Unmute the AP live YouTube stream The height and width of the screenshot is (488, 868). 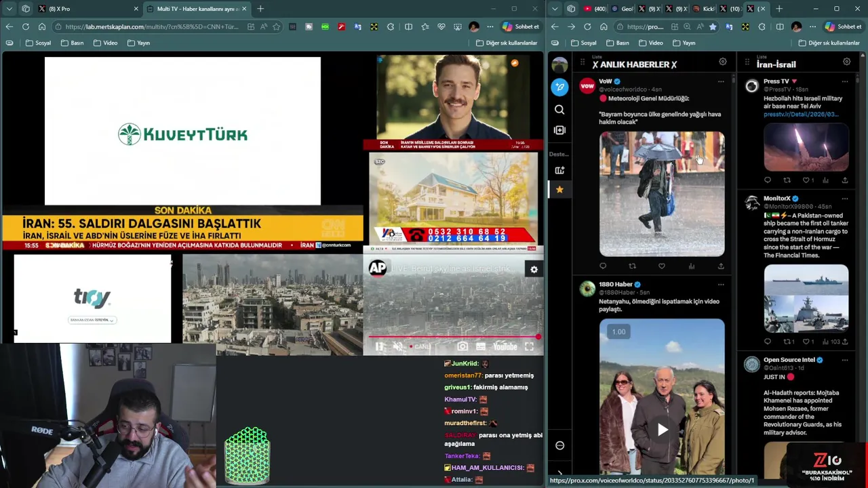click(398, 347)
